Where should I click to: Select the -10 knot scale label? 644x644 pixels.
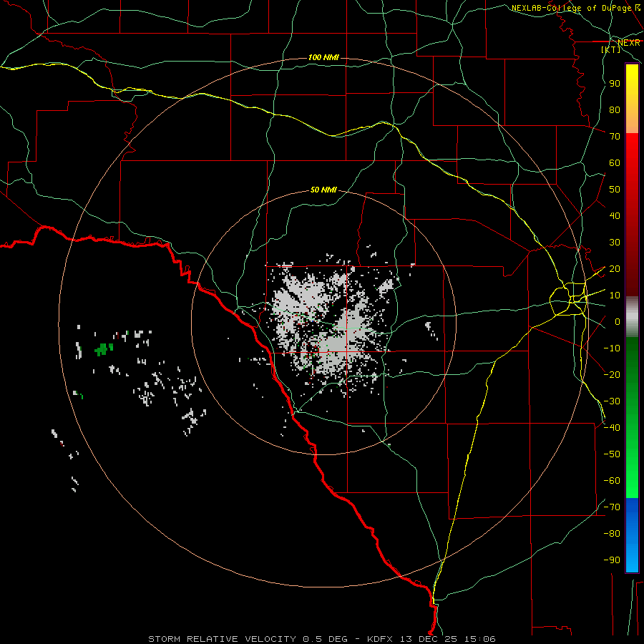tap(612, 348)
